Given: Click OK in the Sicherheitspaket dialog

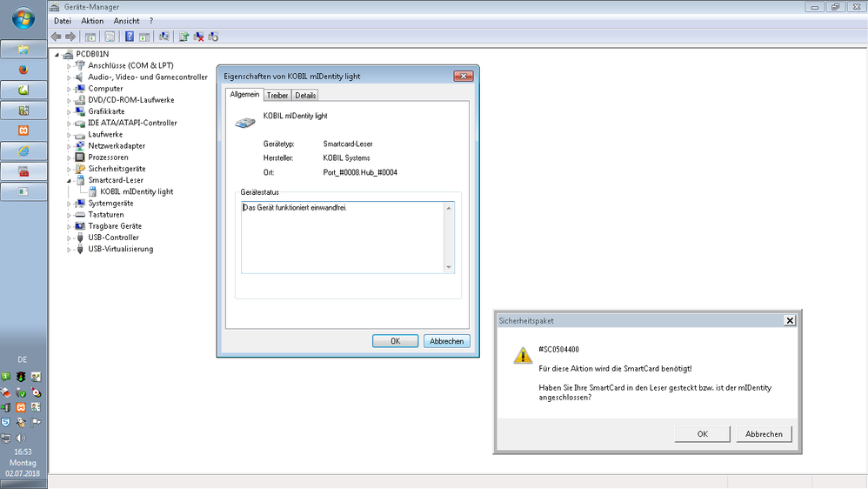Looking at the screenshot, I should 703,433.
